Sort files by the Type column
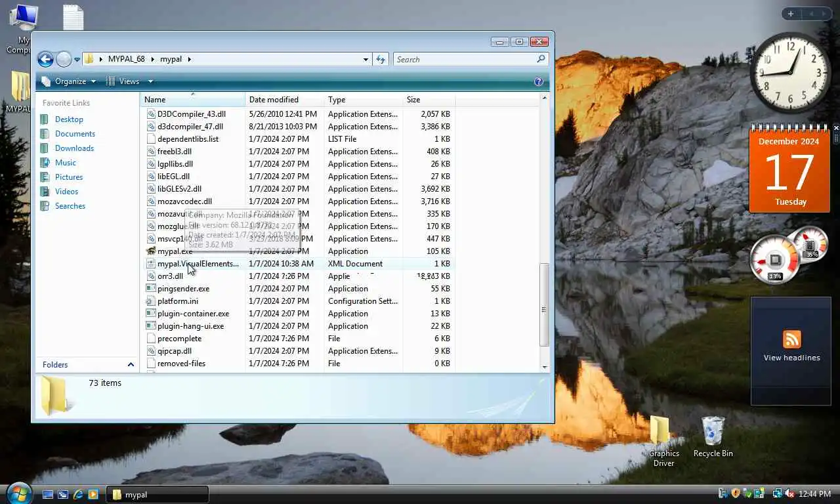The height and width of the screenshot is (504, 840). [364, 100]
